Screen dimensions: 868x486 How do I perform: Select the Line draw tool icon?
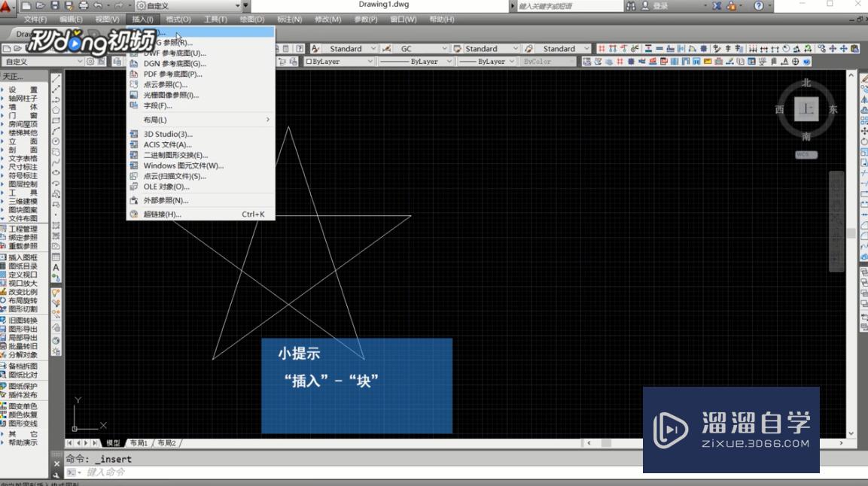(56, 78)
